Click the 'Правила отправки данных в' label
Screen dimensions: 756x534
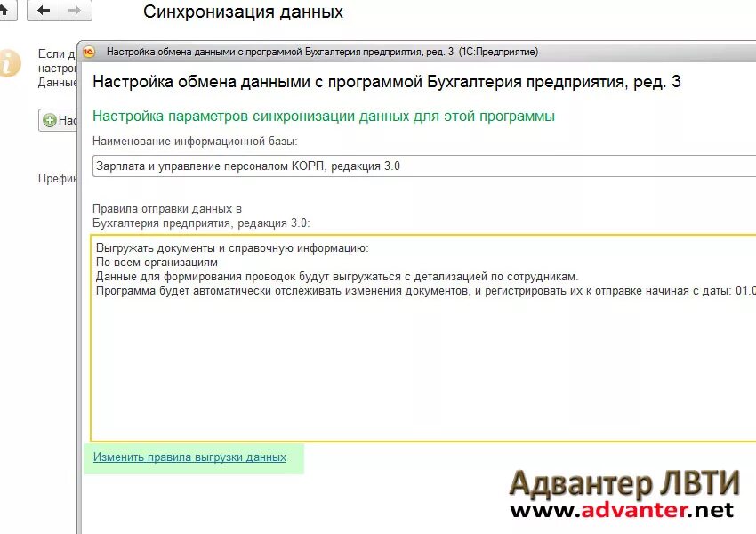(x=167, y=209)
